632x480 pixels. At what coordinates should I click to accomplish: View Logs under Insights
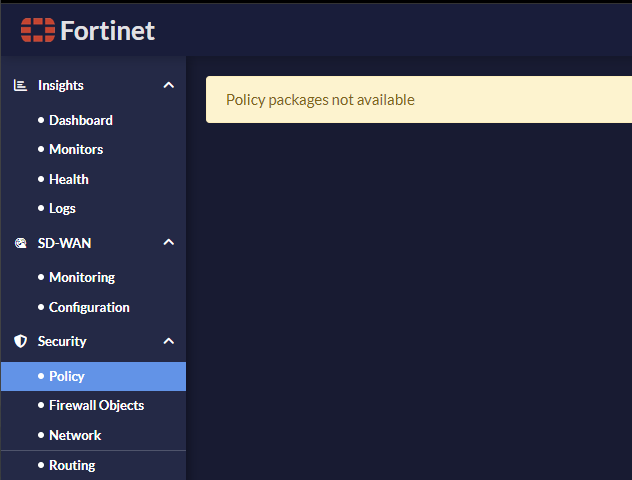62,208
